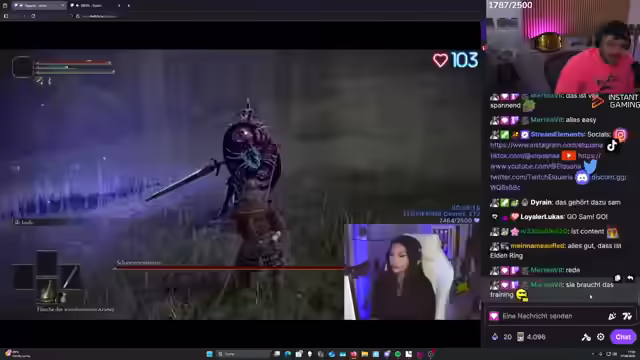Image resolution: width=640 pixels, height=360 pixels.
Task: Click the sword weapon slot in game HUD
Action: point(70,276)
